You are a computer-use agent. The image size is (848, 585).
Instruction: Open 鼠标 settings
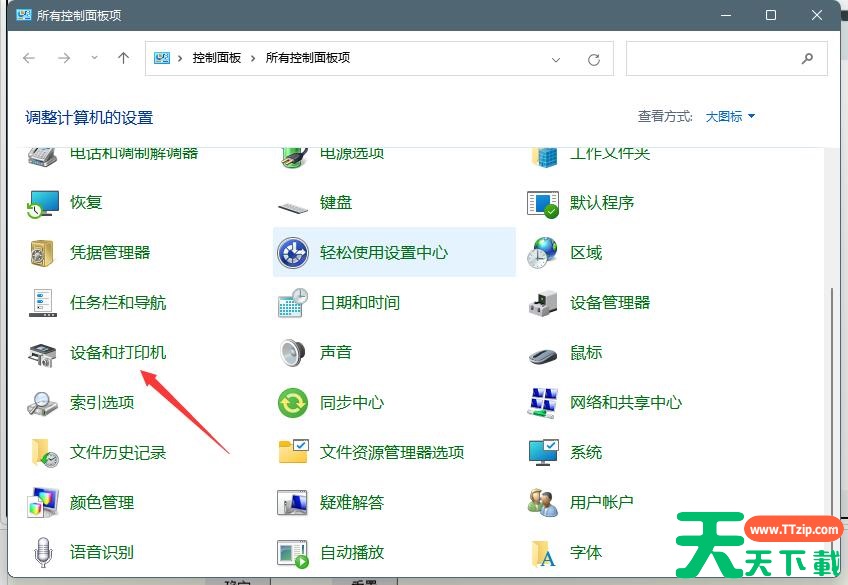pyautogui.click(x=584, y=352)
